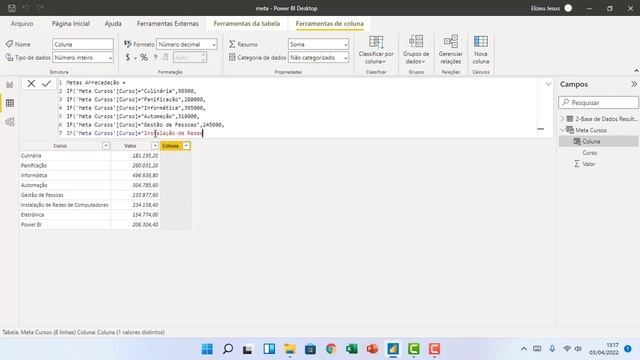Click the Culinária cell
The width and height of the screenshot is (640, 360).
pyautogui.click(x=65, y=156)
